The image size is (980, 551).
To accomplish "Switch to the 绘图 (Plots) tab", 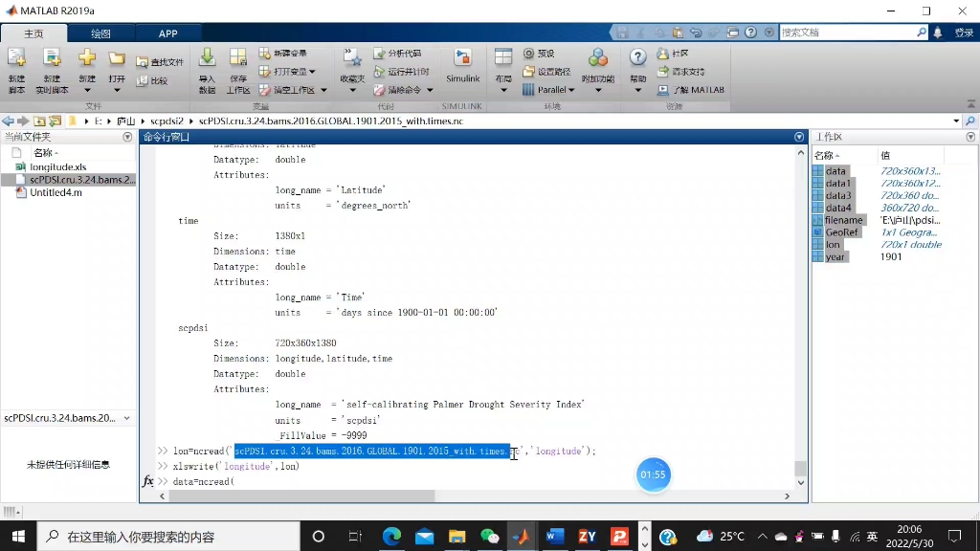I will click(x=100, y=33).
